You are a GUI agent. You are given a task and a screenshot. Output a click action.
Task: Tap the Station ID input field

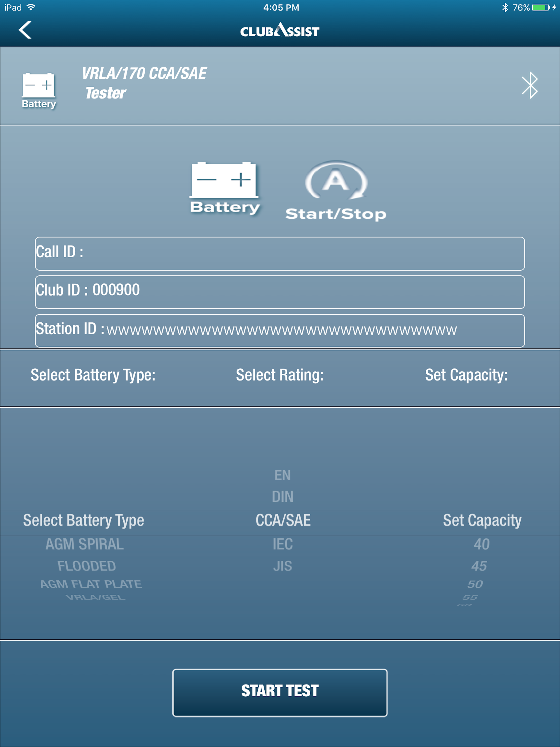coord(280,330)
